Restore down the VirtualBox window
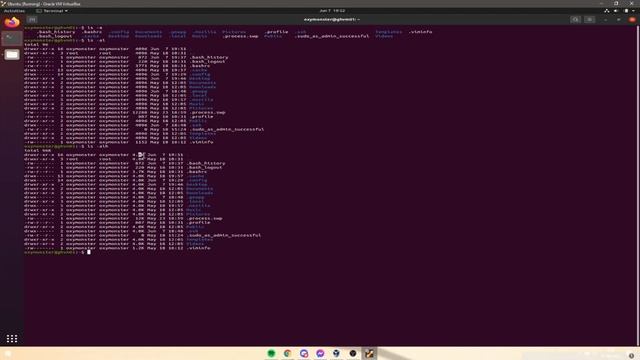 tap(616, 3)
